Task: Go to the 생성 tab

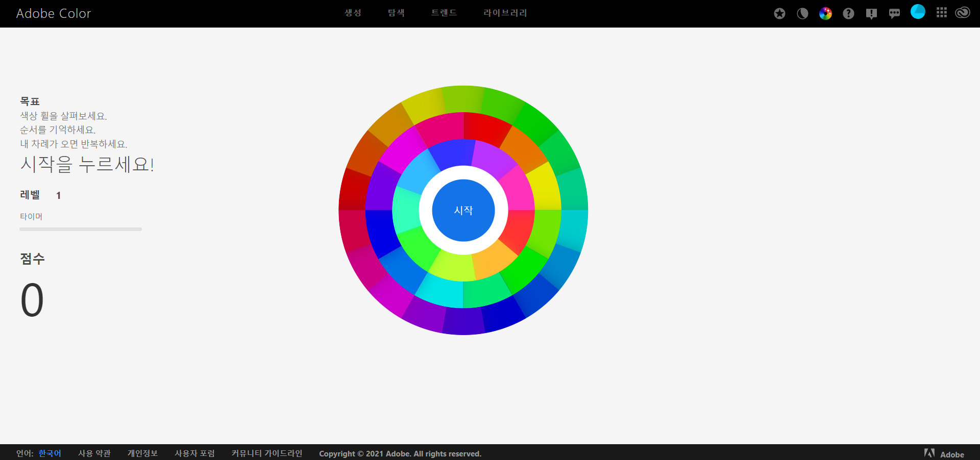Action: [353, 13]
